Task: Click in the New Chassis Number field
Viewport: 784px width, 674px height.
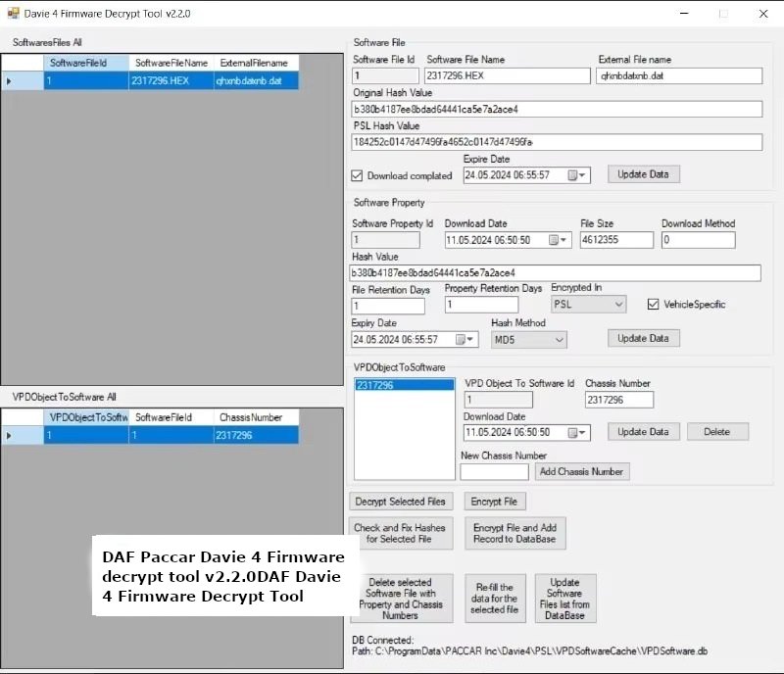Action: click(494, 471)
